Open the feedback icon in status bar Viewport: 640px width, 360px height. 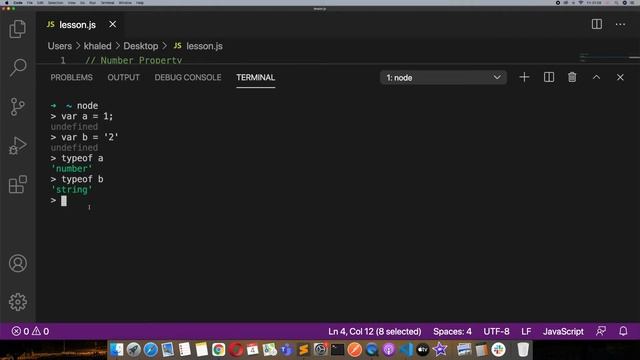(601, 331)
